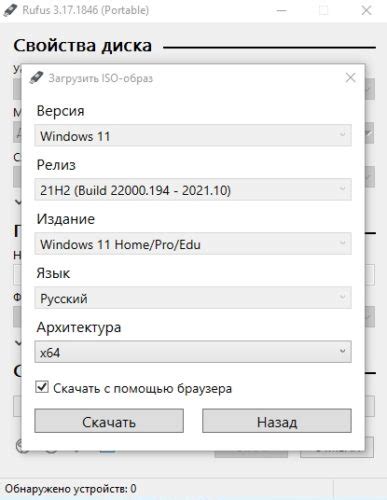Open the Архитектура dropdown showing x64
Image resolution: width=387 pixels, height=500 pixels.
click(193, 352)
